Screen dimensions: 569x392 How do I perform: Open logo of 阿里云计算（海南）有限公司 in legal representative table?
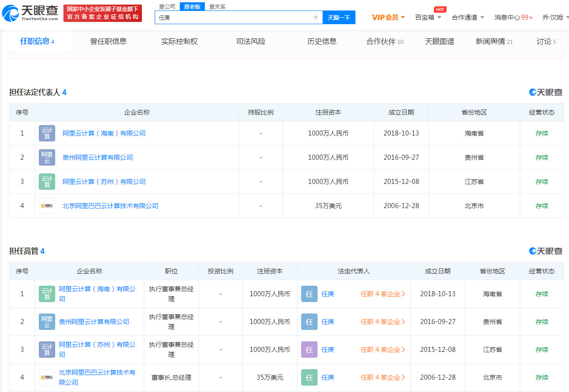click(x=47, y=133)
